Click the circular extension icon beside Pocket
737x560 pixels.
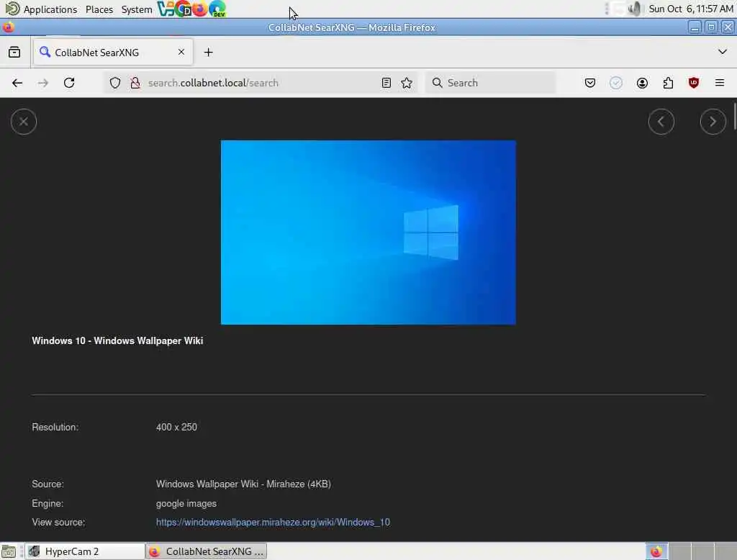click(616, 83)
